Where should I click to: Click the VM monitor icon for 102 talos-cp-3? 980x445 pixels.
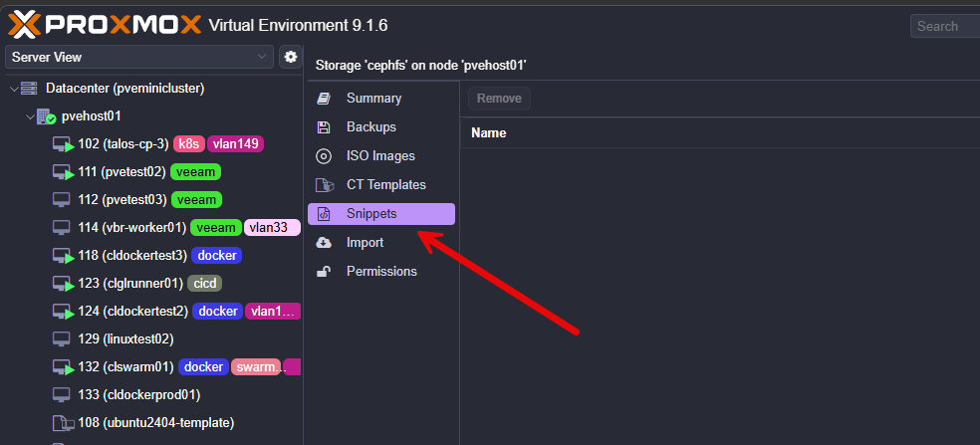coord(64,144)
